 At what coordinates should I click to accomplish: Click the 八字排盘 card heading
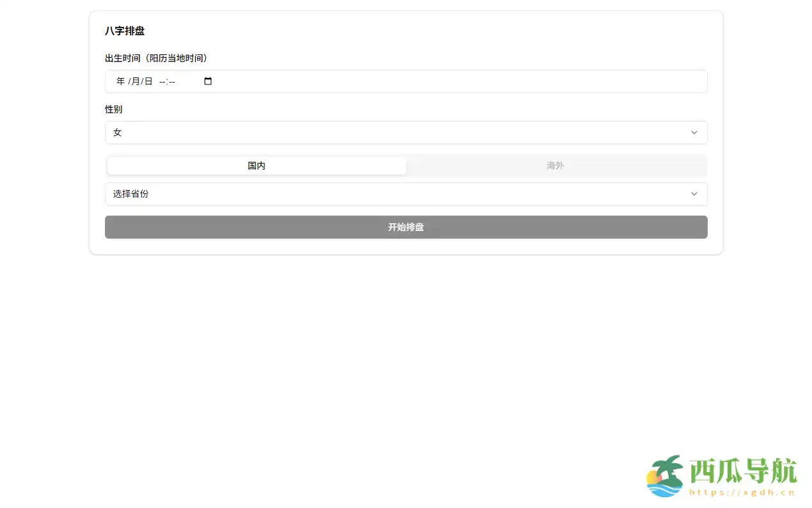[125, 31]
